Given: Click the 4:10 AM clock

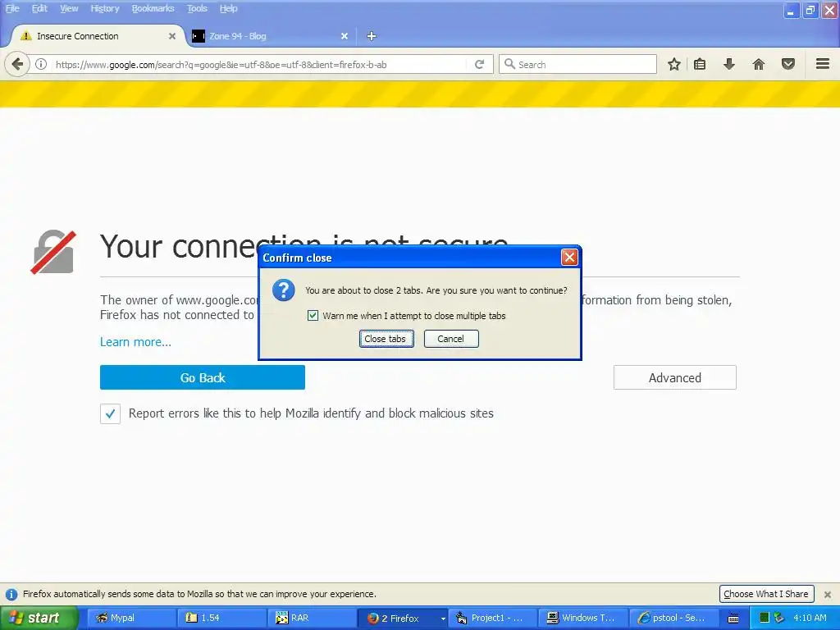Looking at the screenshot, I should click(810, 618).
